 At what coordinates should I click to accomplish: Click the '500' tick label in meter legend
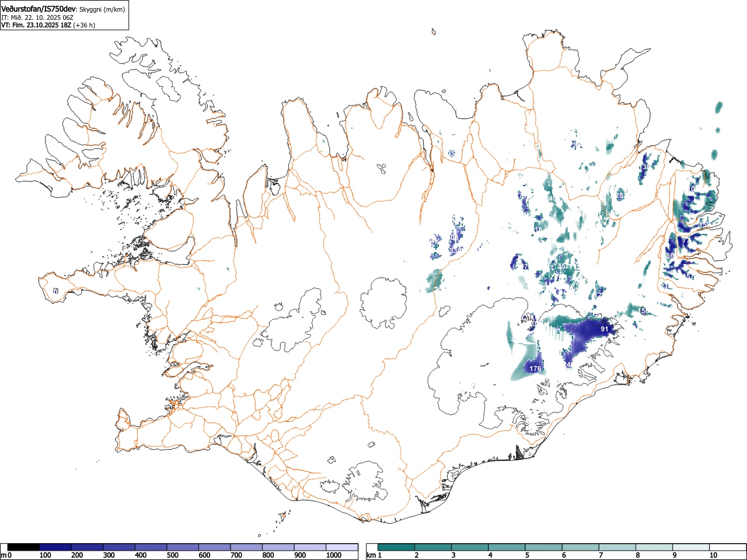point(172,555)
